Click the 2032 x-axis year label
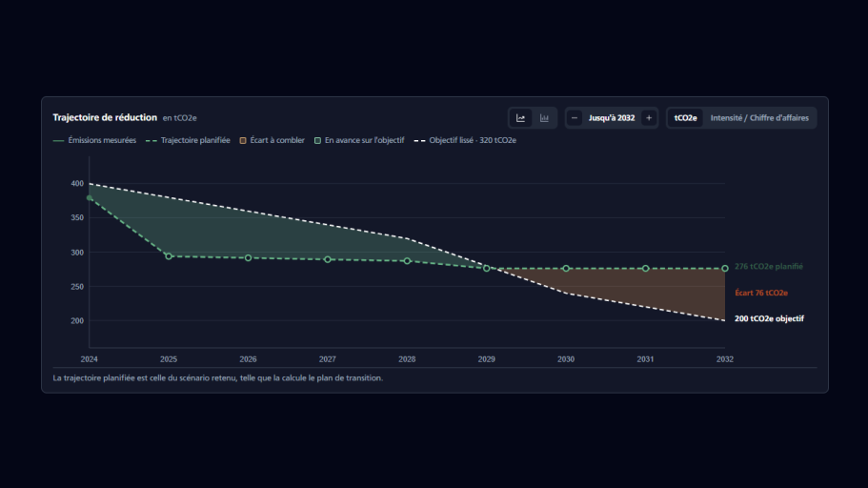The image size is (868, 488). click(x=725, y=359)
